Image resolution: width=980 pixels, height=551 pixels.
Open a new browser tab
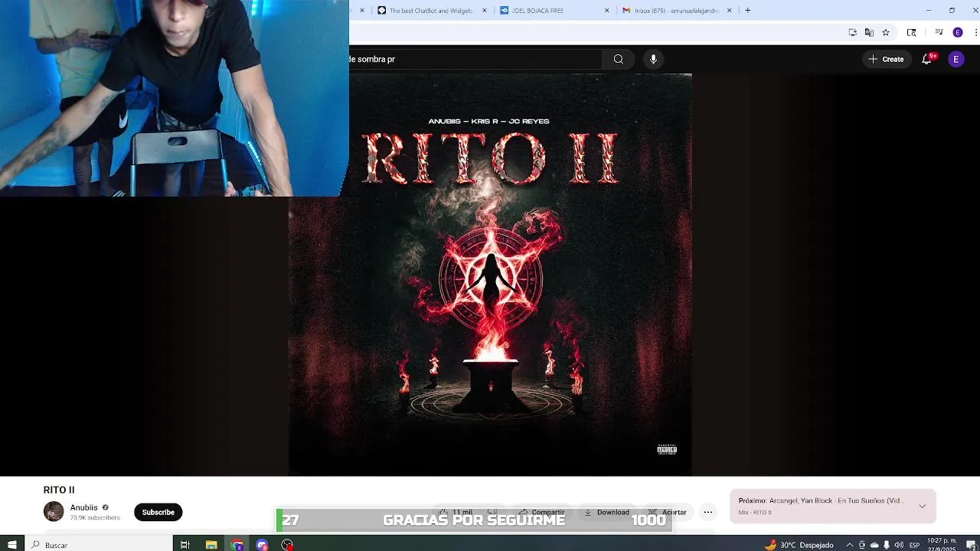pos(748,11)
